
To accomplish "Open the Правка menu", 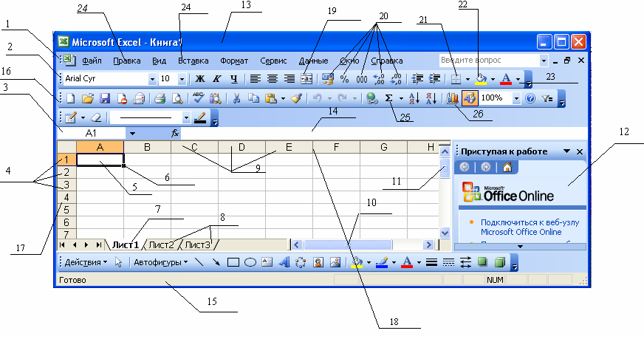I will click(127, 61).
